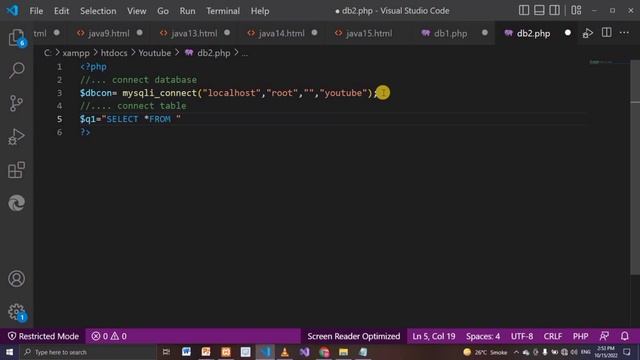Click the line number 5 gutter
This screenshot has width=640, height=360.
click(60, 119)
